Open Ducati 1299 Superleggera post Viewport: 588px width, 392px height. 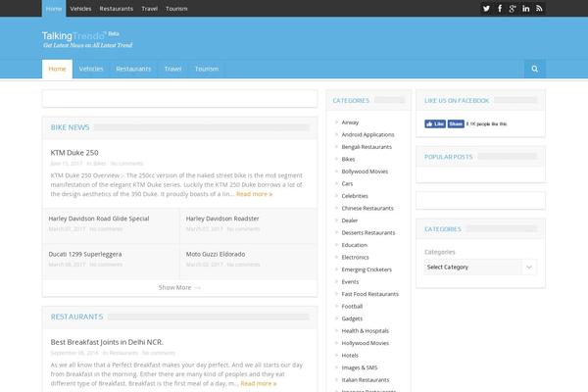tap(85, 254)
